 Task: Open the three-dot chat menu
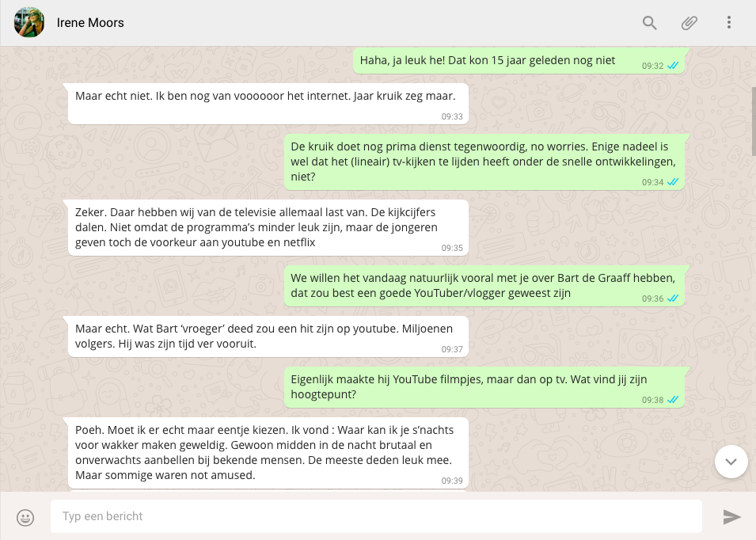729,23
